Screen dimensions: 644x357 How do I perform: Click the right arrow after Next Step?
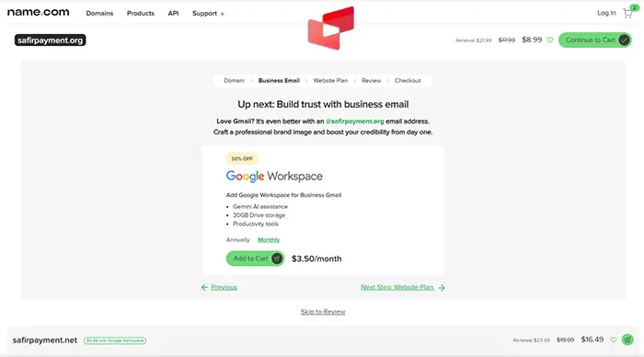pos(442,288)
